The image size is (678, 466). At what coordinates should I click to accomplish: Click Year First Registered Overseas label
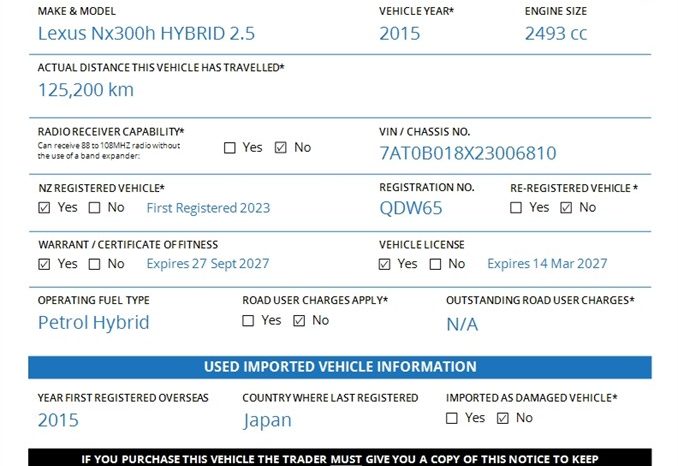click(x=123, y=398)
